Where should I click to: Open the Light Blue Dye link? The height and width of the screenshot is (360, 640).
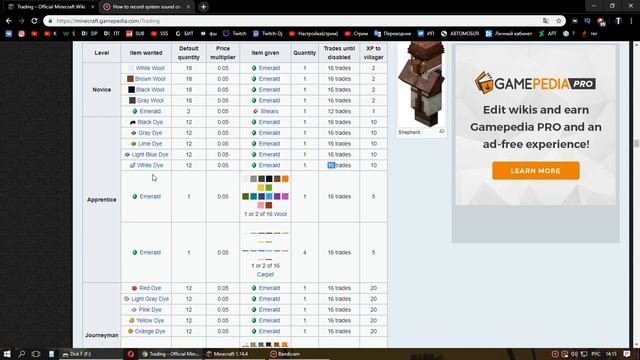point(150,154)
